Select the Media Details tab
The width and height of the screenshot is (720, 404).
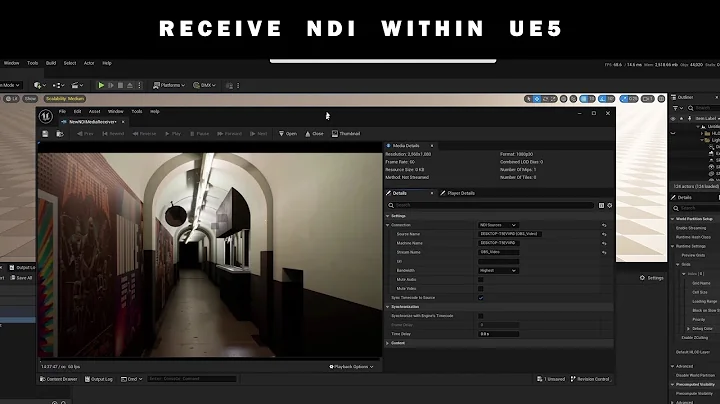(407, 146)
